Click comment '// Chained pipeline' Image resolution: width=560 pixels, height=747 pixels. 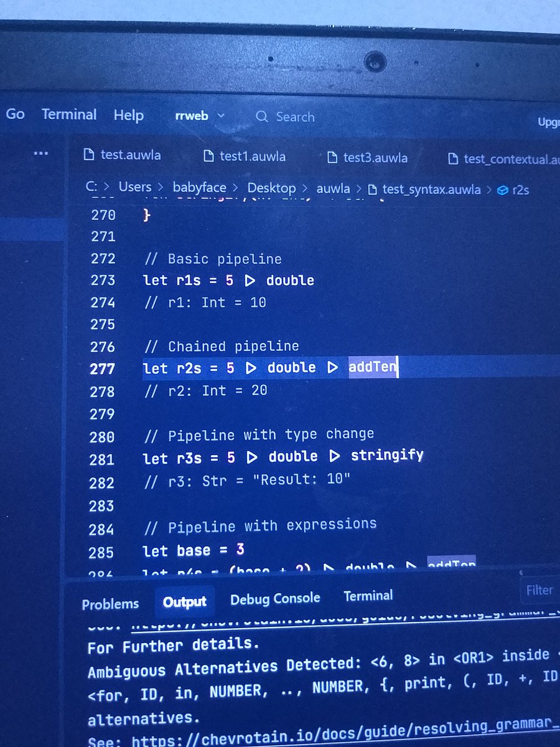tap(221, 346)
